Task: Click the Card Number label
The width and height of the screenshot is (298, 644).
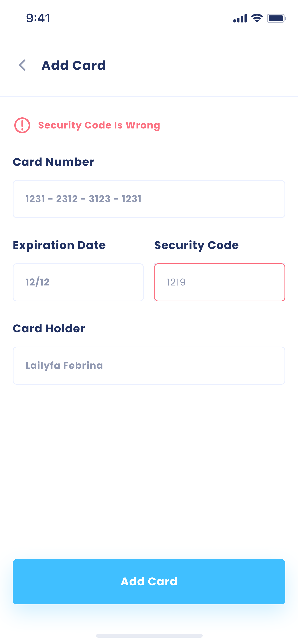Action: 53,162
